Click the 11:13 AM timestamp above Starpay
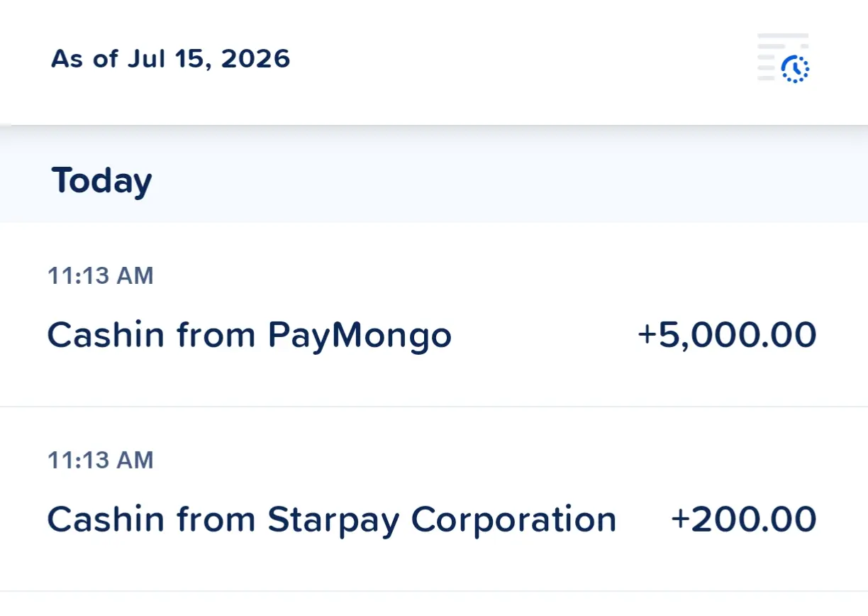Image resolution: width=868 pixels, height=616 pixels. pyautogui.click(x=101, y=460)
